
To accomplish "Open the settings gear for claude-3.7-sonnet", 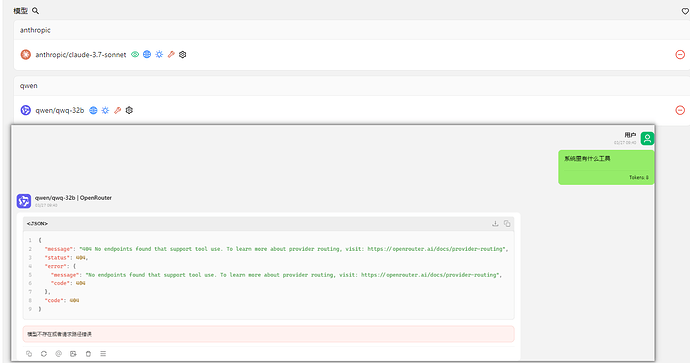I will (x=183, y=55).
